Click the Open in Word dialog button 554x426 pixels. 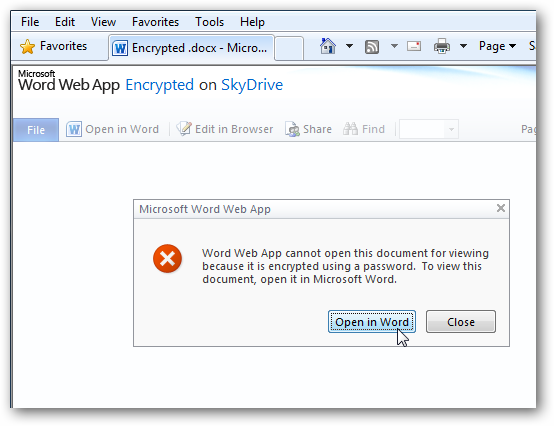(x=372, y=322)
